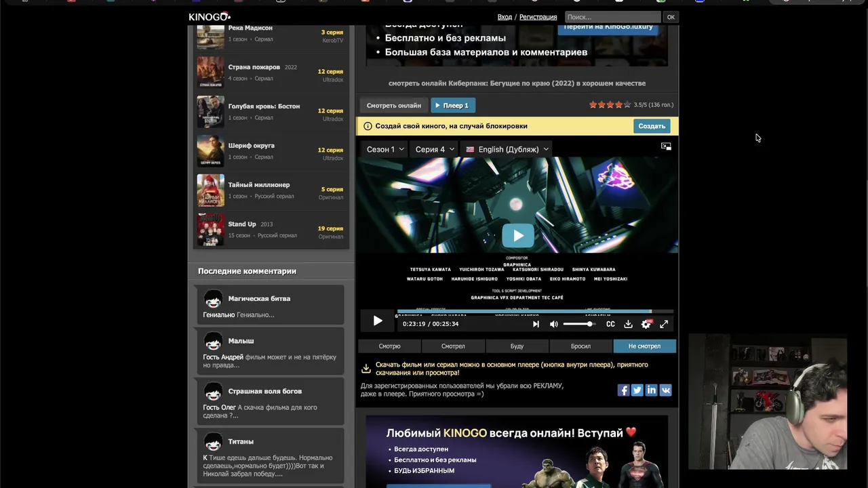The width and height of the screenshot is (868, 488).
Task: Click the Любимый KINOGO всегда онлайн banner
Action: (x=517, y=451)
